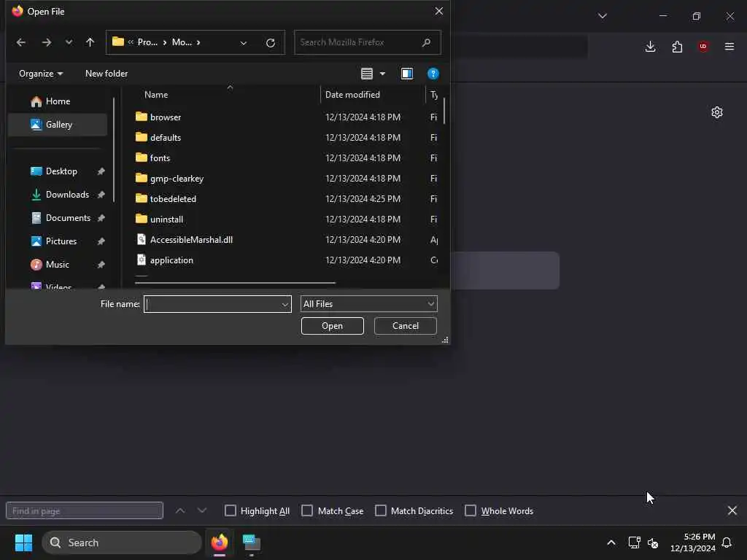Click the pin icon beside Music

[101, 265]
